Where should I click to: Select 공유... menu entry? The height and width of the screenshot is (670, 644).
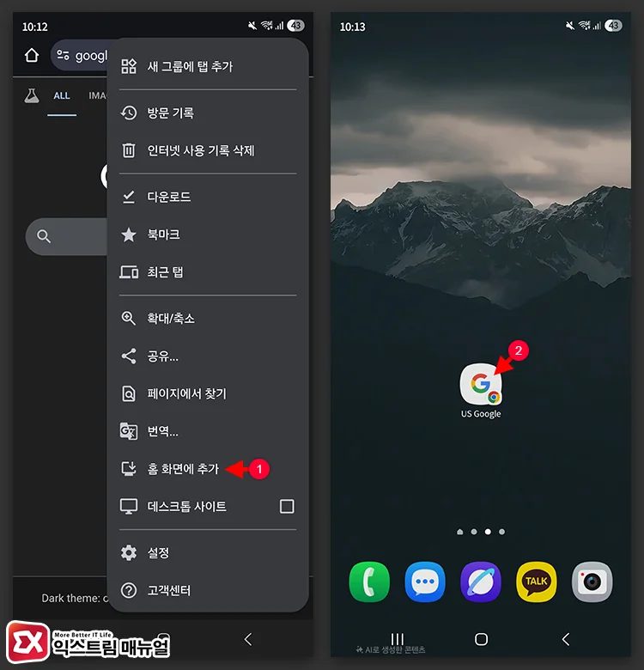click(208, 356)
